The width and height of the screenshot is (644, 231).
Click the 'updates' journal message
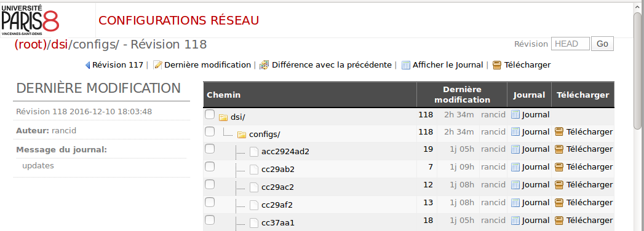(x=38, y=166)
